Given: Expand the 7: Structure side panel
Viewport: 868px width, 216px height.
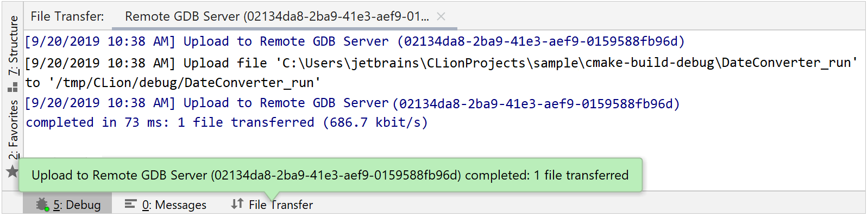Looking at the screenshot, I should [13, 46].
